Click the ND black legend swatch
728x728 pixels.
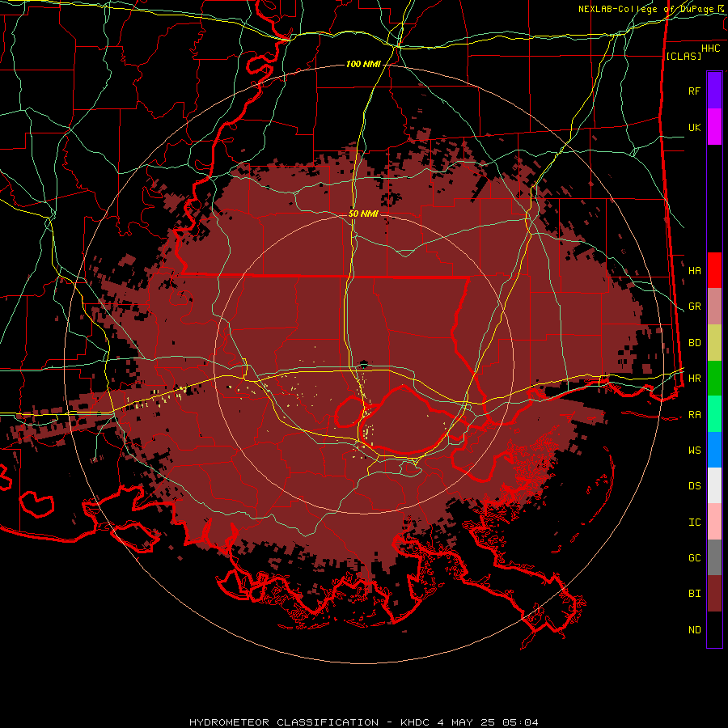click(714, 629)
